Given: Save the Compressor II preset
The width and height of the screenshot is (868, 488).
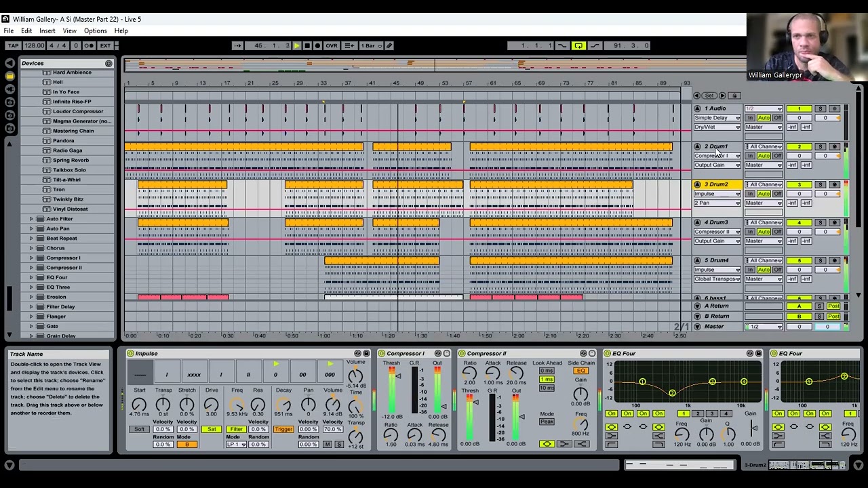Looking at the screenshot, I should click(x=592, y=353).
